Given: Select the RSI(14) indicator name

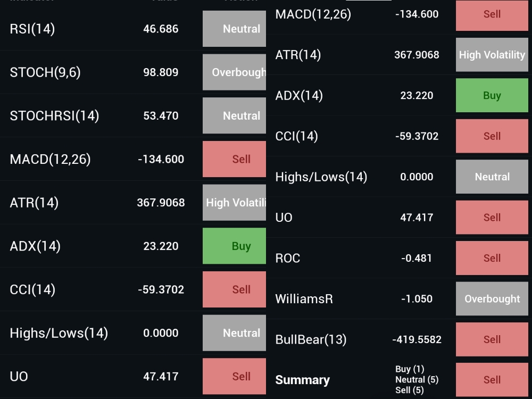Looking at the screenshot, I should click(32, 29).
